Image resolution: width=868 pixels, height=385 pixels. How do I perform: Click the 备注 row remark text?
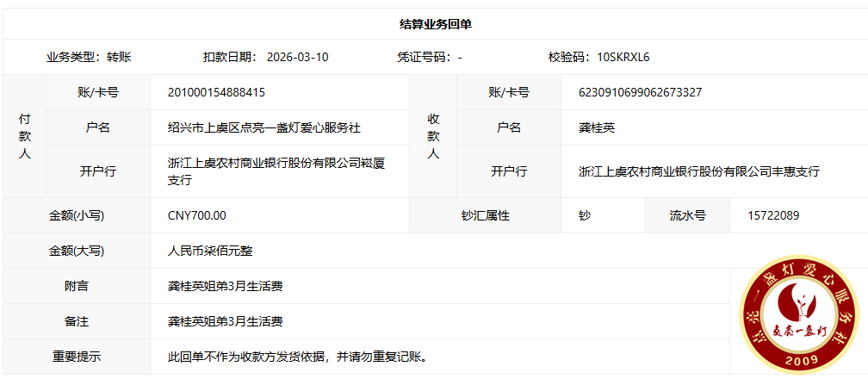(x=225, y=321)
